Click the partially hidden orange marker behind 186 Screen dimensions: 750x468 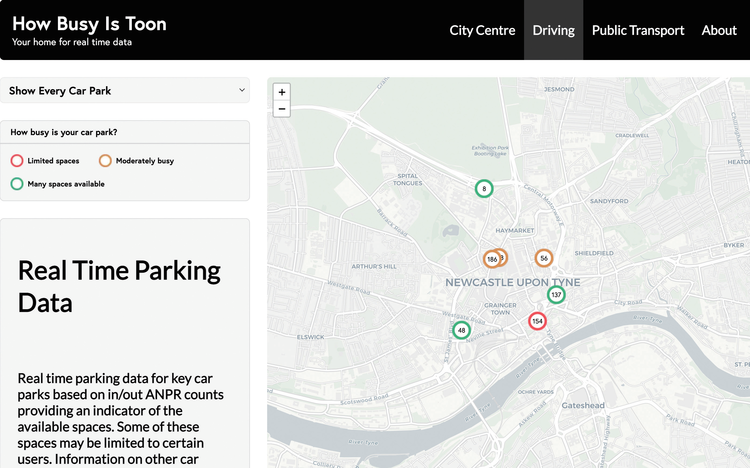pyautogui.click(x=504, y=257)
